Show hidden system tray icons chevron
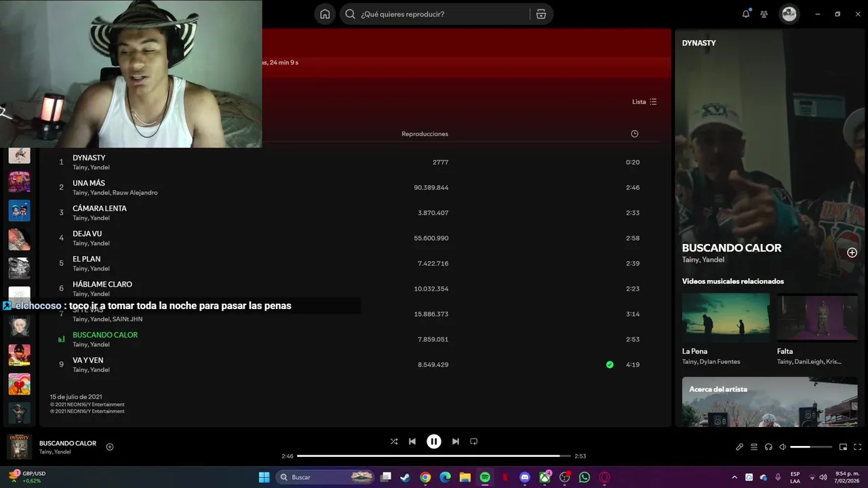The image size is (868, 488). coord(734,477)
